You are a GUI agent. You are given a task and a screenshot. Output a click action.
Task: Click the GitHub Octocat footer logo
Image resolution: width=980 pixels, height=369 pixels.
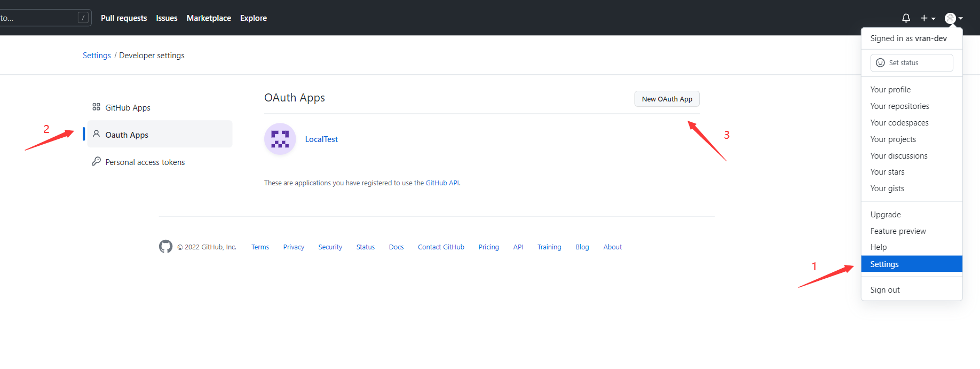[165, 246]
